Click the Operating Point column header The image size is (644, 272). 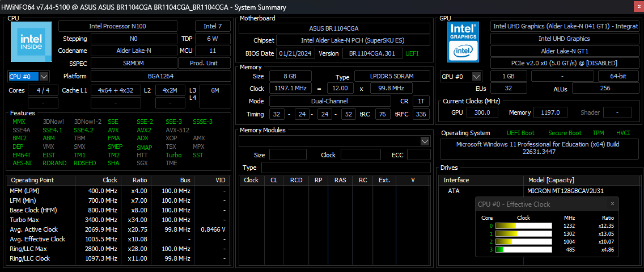coord(32,180)
